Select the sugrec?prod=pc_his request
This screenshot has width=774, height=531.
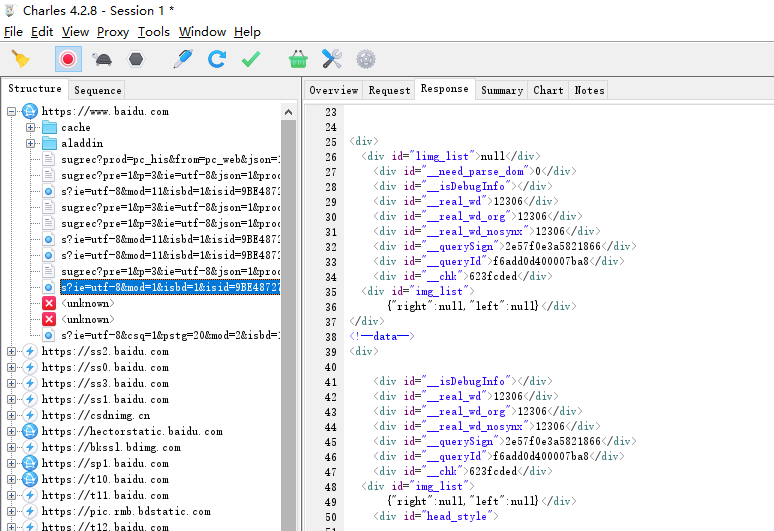[x=170, y=159]
